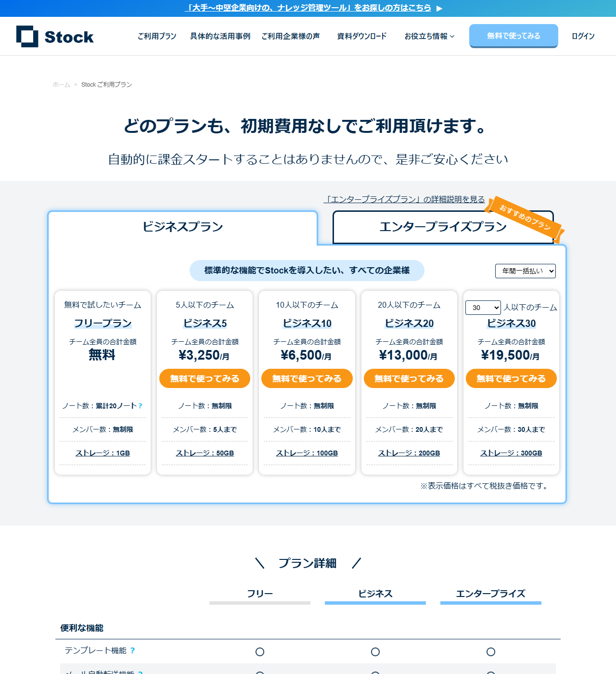Click the Stock ご利用プラン breadcrumb text
616x674 pixels.
coord(106,85)
